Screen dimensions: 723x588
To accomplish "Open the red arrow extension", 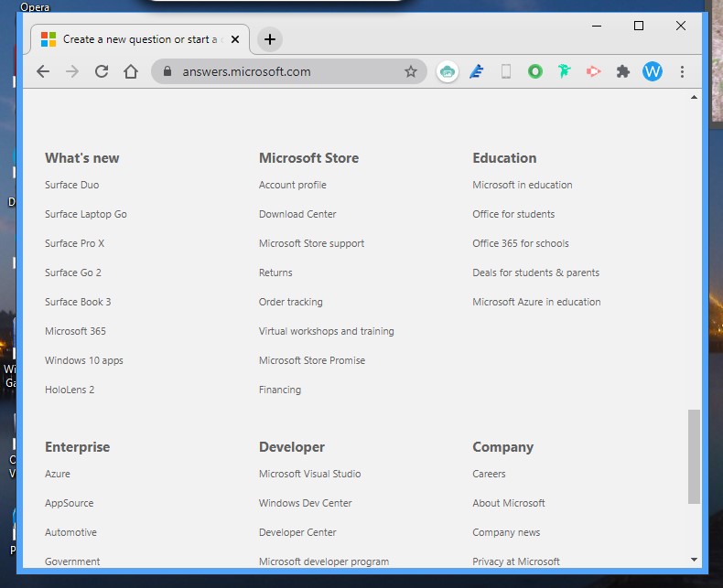I will [x=593, y=71].
